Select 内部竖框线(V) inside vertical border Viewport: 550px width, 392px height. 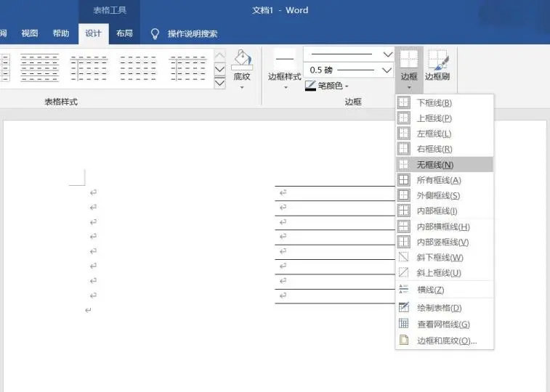445,242
